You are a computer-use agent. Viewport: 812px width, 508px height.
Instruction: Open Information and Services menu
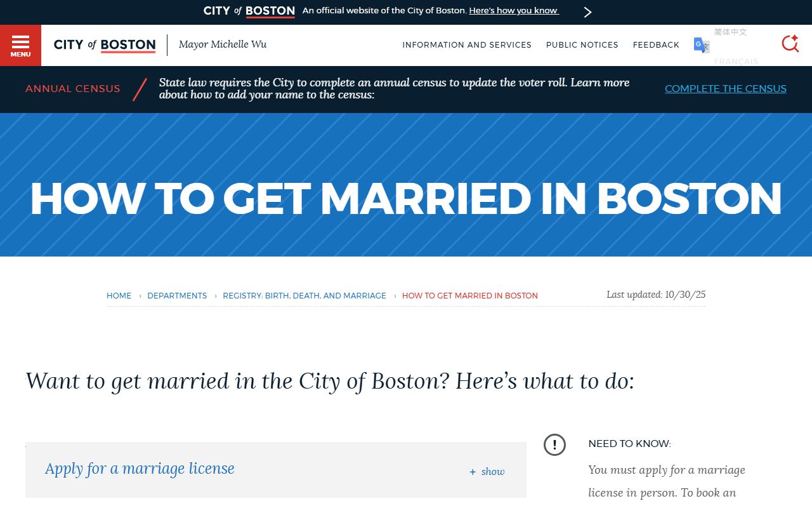[x=467, y=45]
